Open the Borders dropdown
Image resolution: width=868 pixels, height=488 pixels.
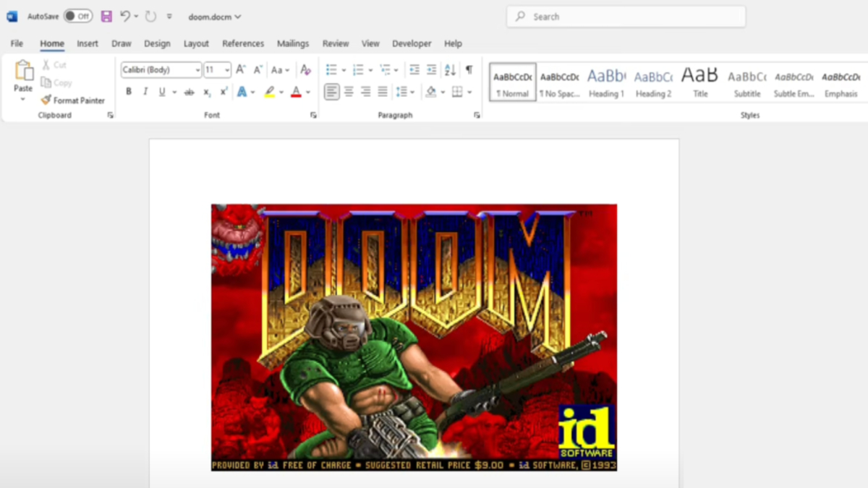pos(469,92)
